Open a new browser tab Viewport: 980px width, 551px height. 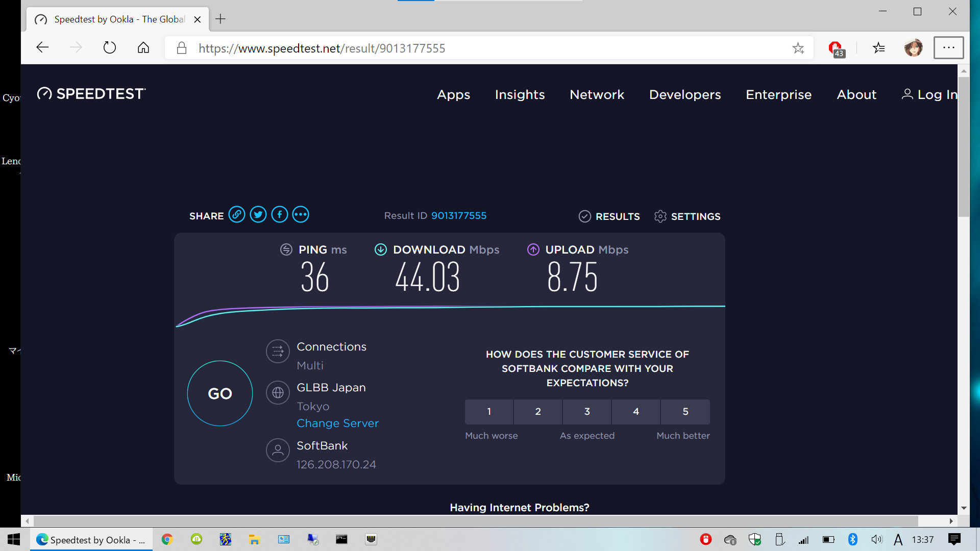(220, 19)
